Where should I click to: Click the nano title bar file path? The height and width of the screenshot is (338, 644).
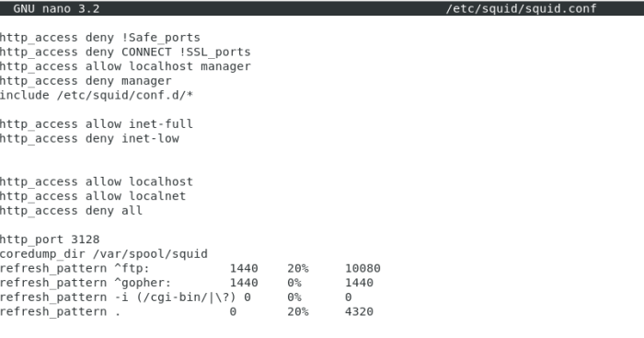[522, 8]
